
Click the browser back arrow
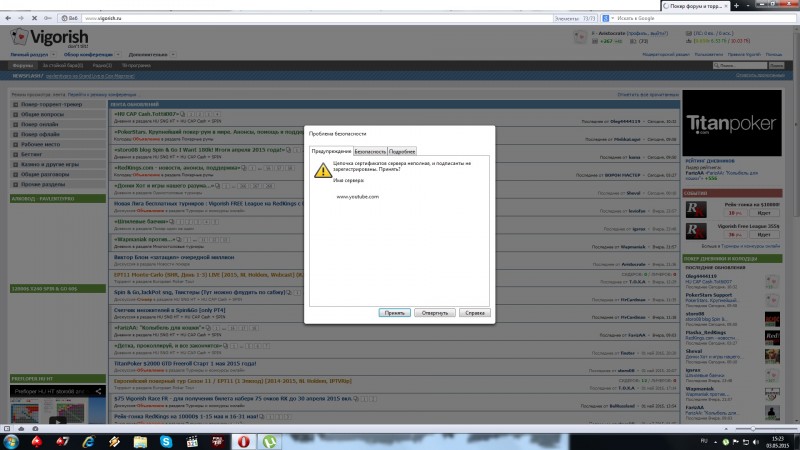point(8,18)
